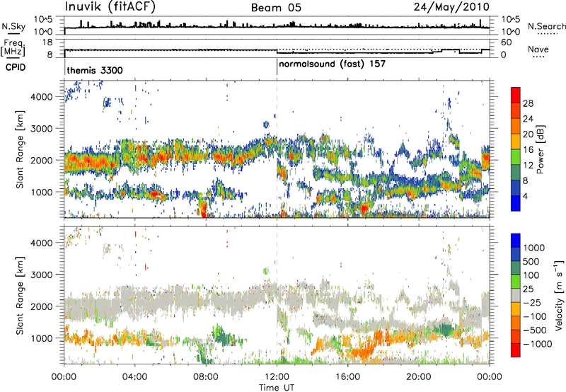Click the velocity panel 'Slant Range [km]' label
This screenshot has width=566, height=392.
click(20, 296)
